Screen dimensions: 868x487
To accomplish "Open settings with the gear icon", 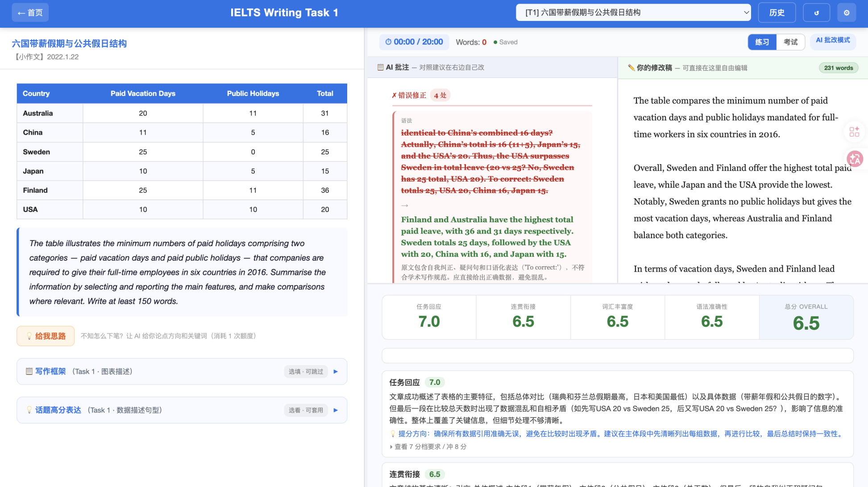I will 847,12.
